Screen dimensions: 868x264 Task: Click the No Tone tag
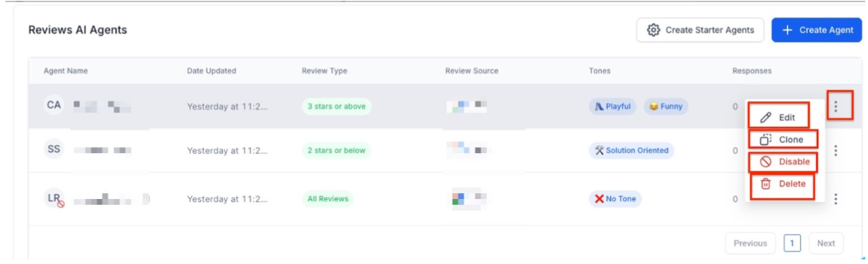(x=614, y=199)
